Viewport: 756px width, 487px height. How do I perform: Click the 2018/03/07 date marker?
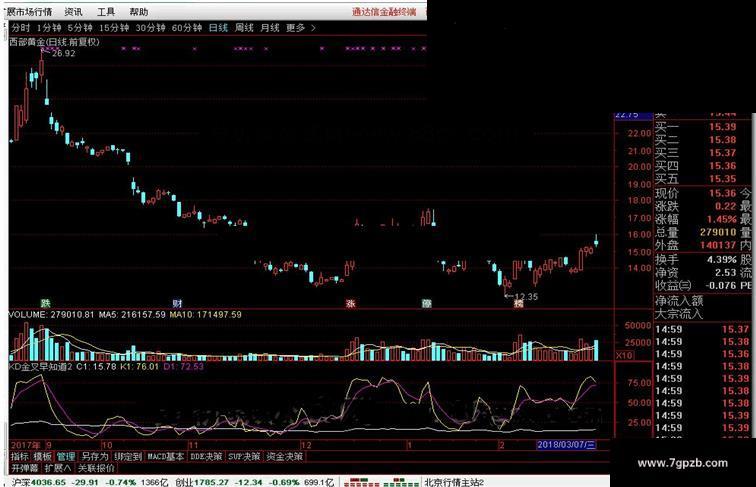pos(567,445)
